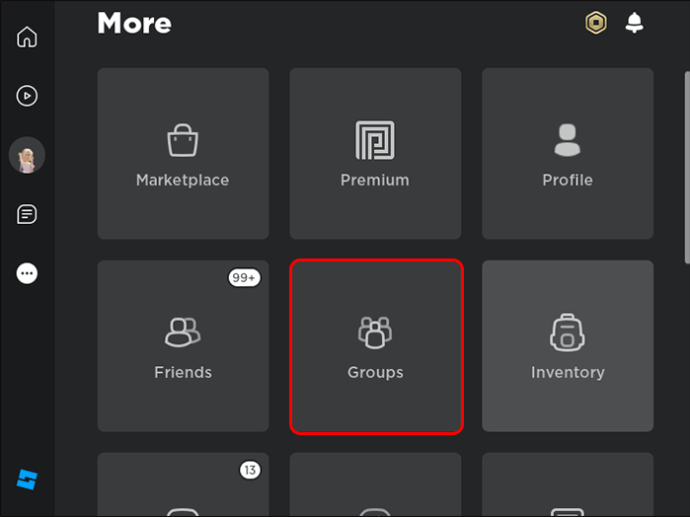Open the partially visible bottom-middle tile
690x517 pixels.
tap(375, 484)
